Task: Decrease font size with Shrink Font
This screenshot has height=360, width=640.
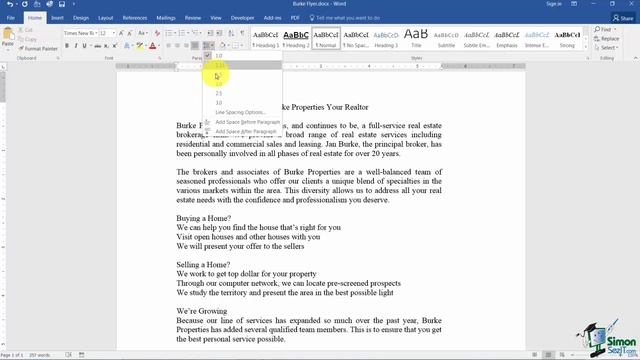Action: [130, 33]
